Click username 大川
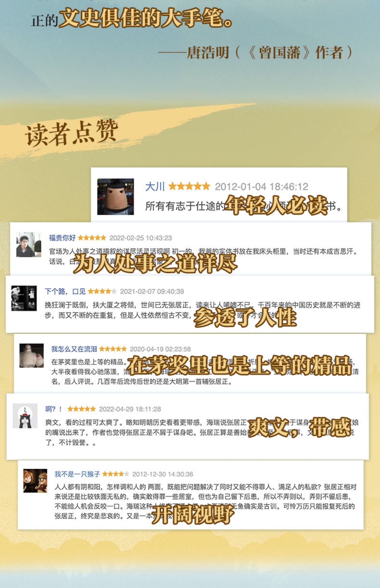This screenshot has width=380, height=588. (x=155, y=187)
